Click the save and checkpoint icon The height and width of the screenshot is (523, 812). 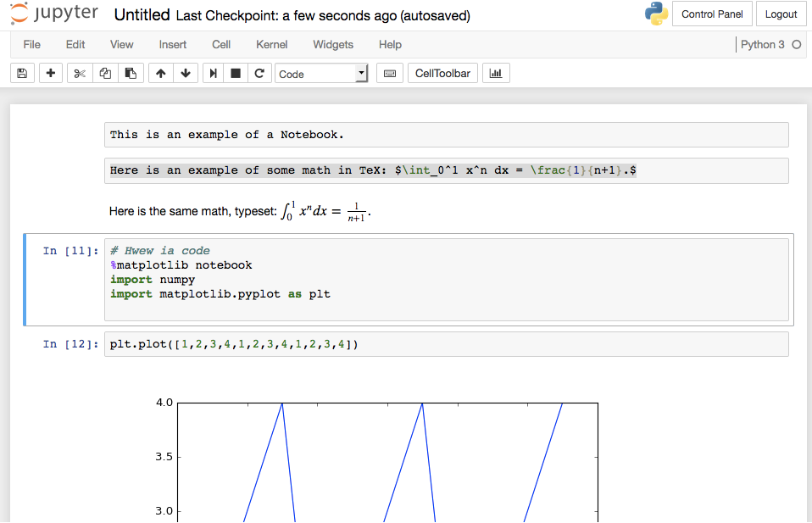(x=22, y=74)
